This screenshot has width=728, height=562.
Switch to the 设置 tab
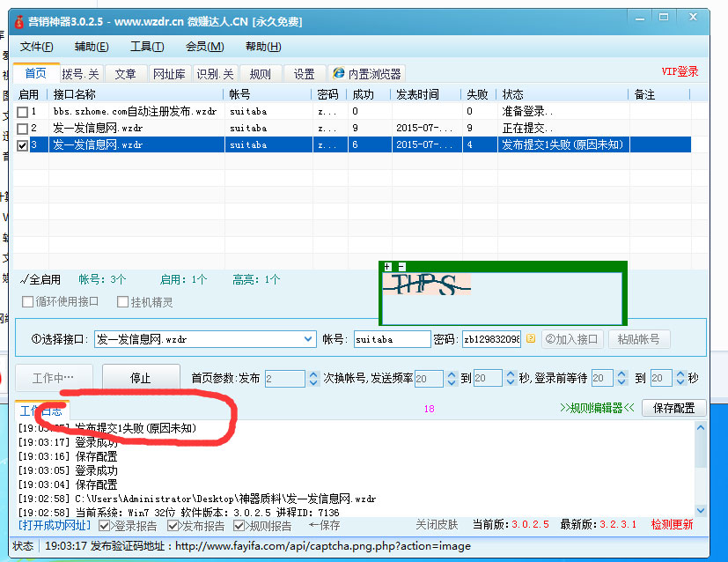[304, 74]
